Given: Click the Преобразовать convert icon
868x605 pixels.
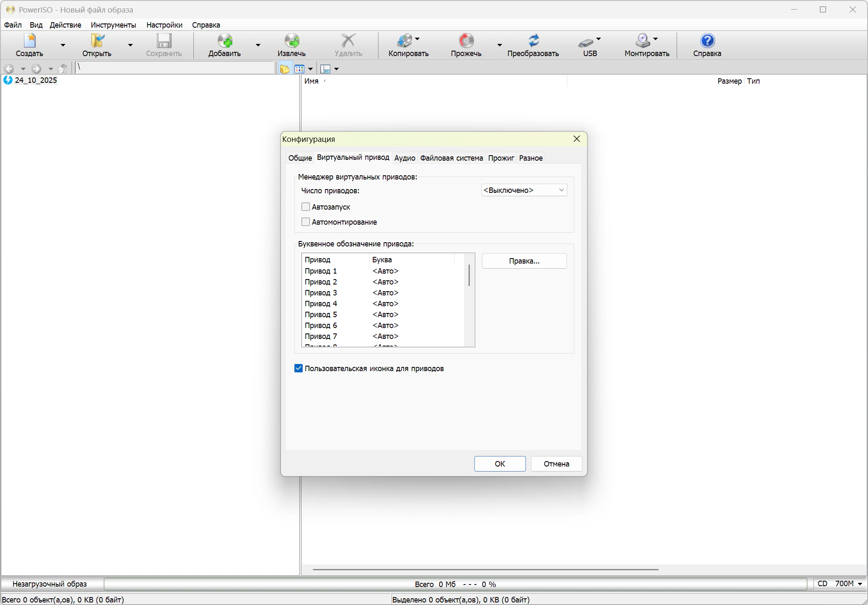Looking at the screenshot, I should tap(533, 41).
